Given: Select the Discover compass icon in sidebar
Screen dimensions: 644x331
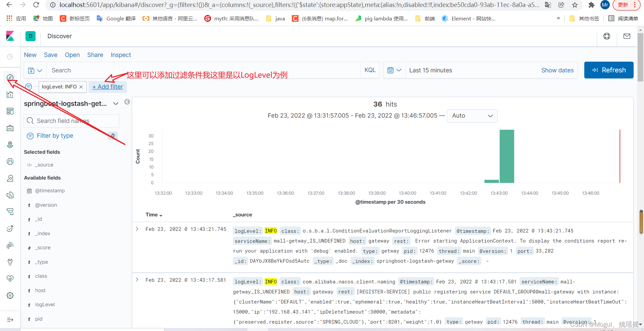Looking at the screenshot, I should (10, 78).
